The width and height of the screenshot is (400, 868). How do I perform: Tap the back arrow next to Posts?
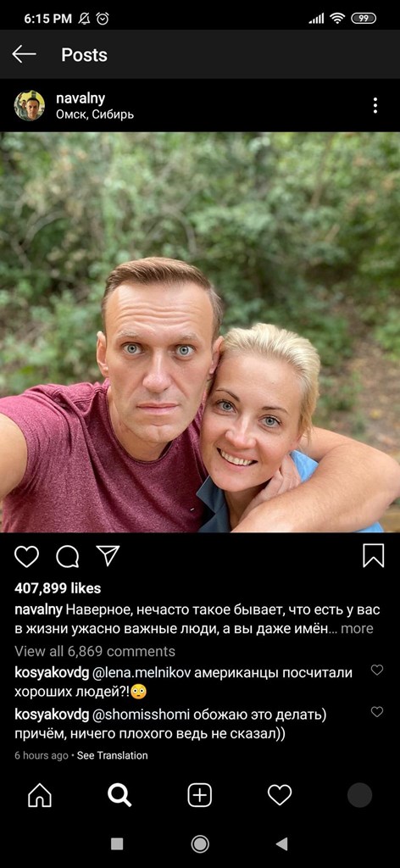(x=24, y=54)
